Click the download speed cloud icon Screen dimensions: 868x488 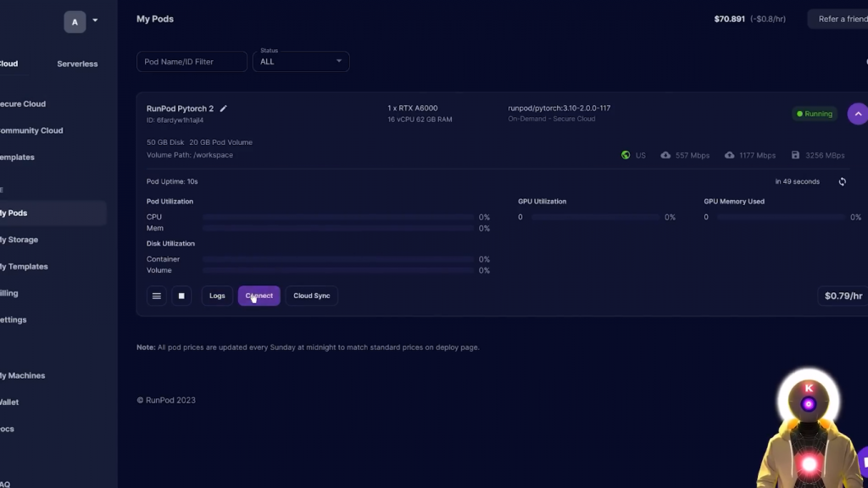click(665, 155)
